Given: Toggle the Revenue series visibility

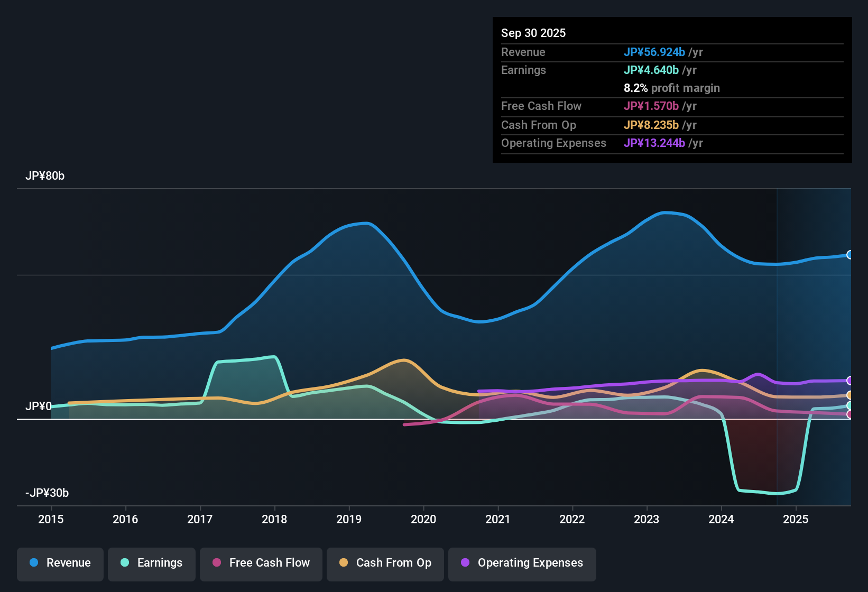Looking at the screenshot, I should point(60,563).
